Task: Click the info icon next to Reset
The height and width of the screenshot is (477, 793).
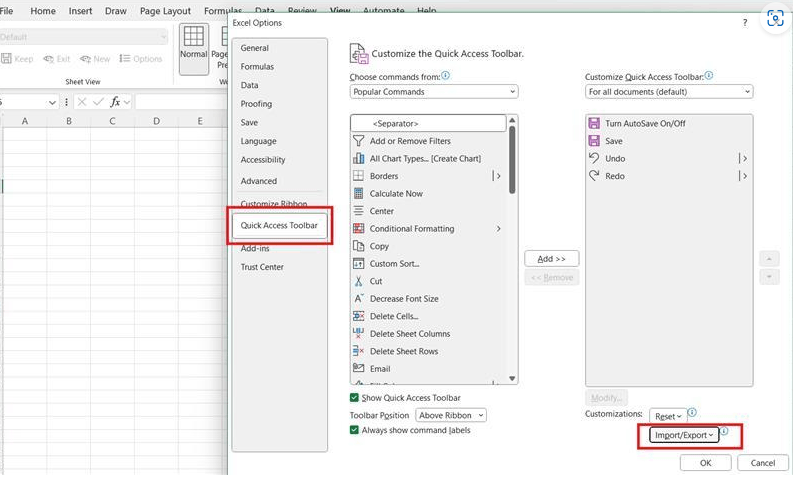Action: point(692,412)
